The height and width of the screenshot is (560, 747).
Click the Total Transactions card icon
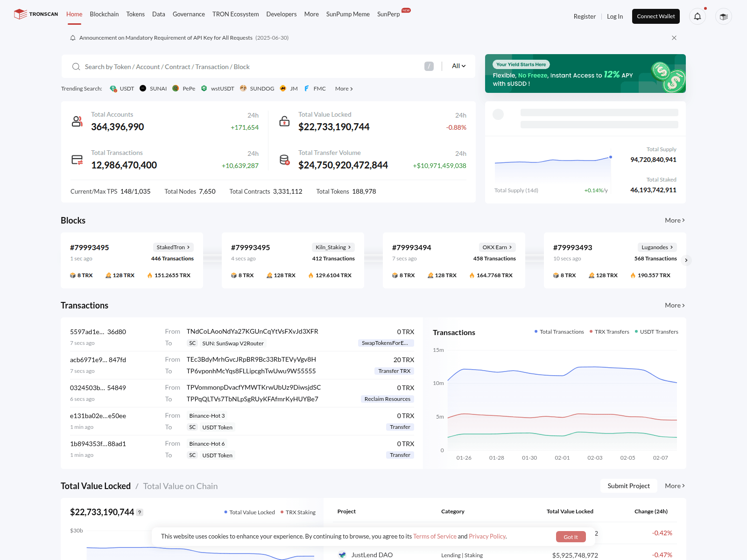pos(77,160)
